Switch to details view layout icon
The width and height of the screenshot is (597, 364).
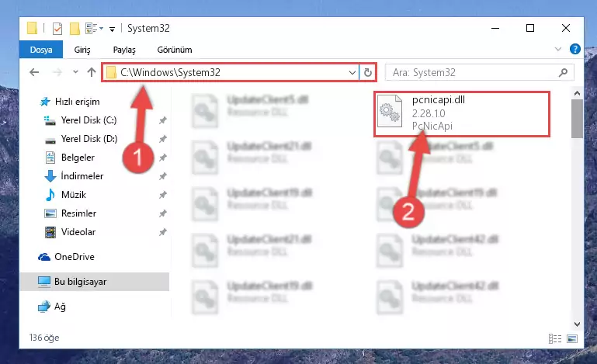click(555, 338)
